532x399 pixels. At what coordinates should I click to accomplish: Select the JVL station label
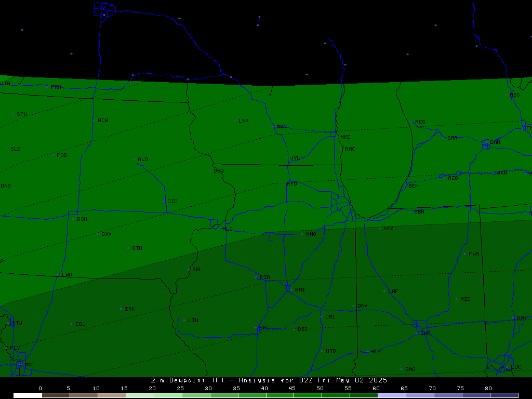pos(295,158)
